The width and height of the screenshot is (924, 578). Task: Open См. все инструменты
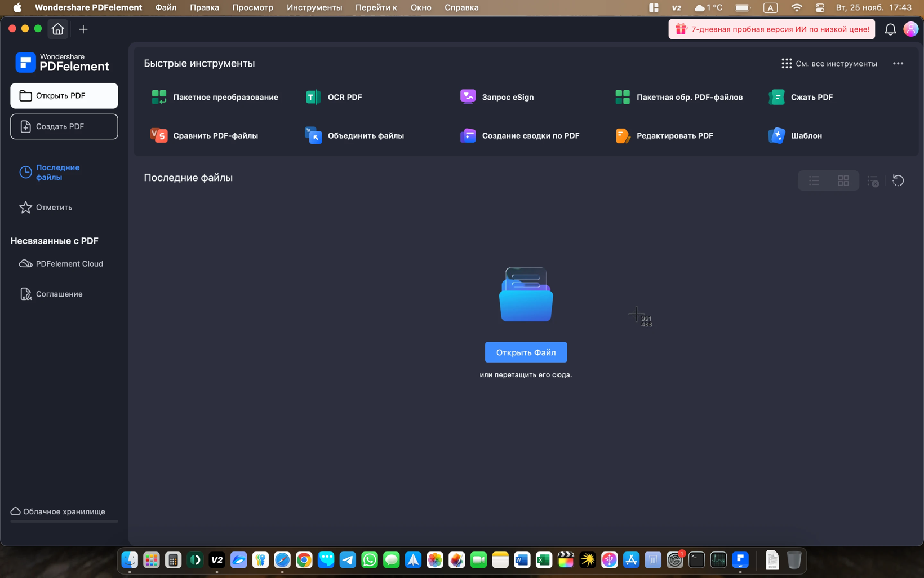pos(829,64)
